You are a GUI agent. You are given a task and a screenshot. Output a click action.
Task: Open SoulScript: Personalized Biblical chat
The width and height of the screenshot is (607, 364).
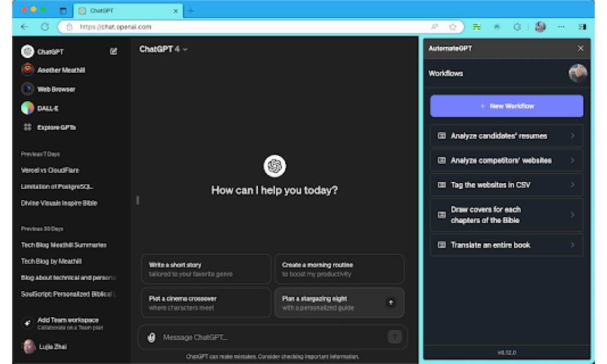pos(68,294)
